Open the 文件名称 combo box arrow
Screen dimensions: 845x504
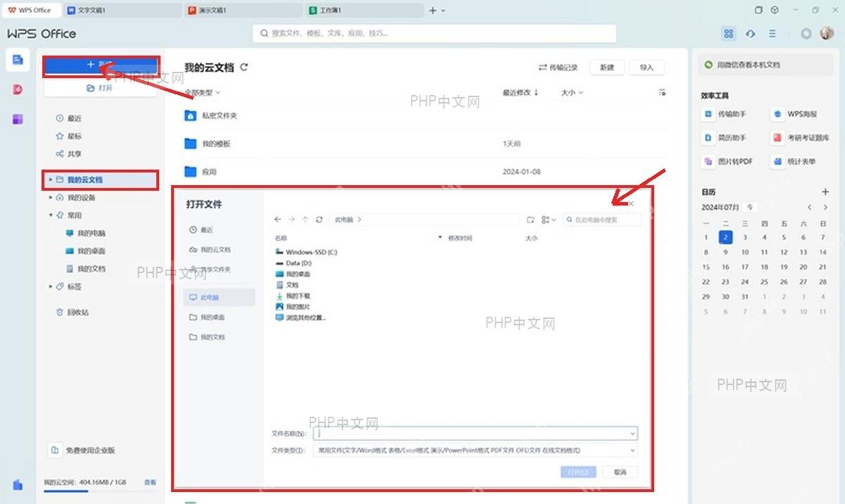(x=632, y=434)
